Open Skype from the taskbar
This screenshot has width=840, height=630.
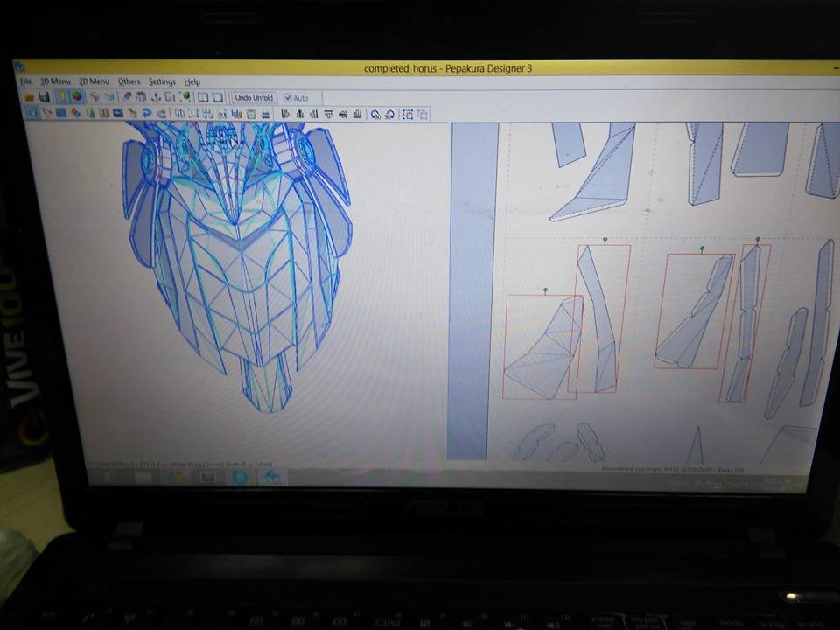pos(241,477)
